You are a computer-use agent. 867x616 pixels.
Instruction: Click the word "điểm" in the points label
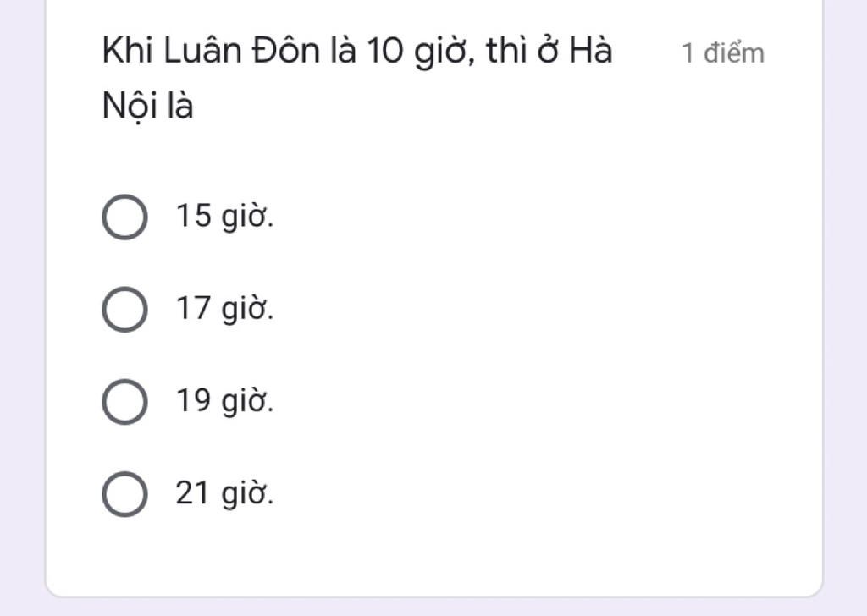[735, 53]
